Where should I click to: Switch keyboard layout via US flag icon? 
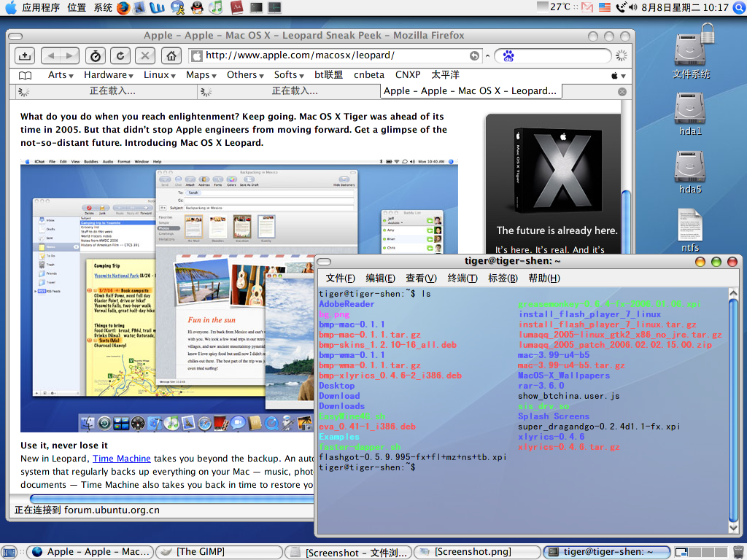click(x=605, y=7)
